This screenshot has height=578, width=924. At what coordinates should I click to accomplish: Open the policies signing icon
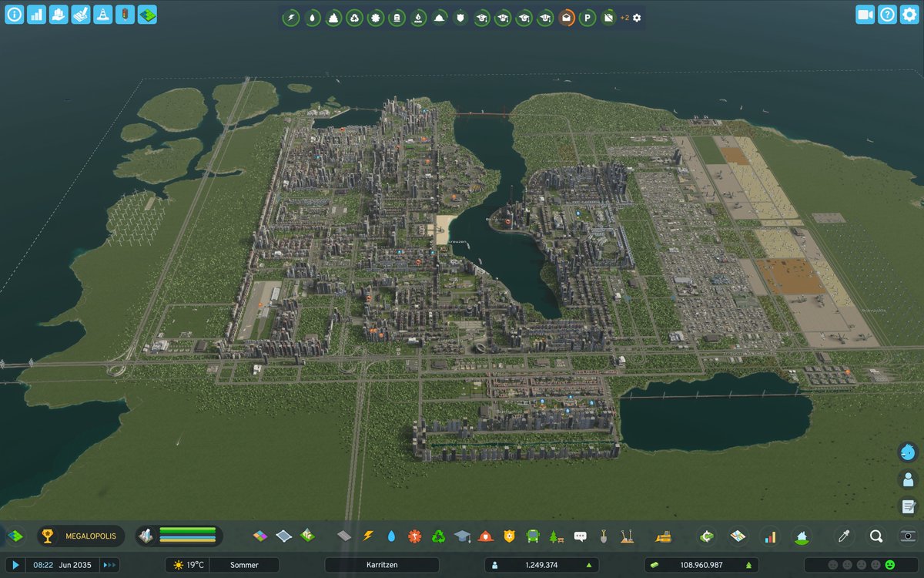pyautogui.click(x=81, y=14)
